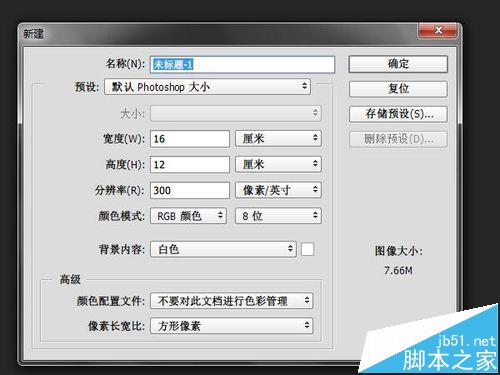Open the 高度 unit dropdown
The height and width of the screenshot is (375, 500).
pyautogui.click(x=278, y=164)
